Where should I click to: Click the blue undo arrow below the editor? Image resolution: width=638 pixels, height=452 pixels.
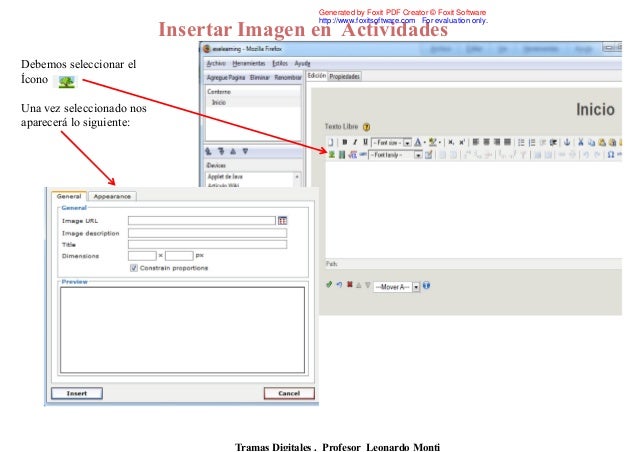(339, 285)
